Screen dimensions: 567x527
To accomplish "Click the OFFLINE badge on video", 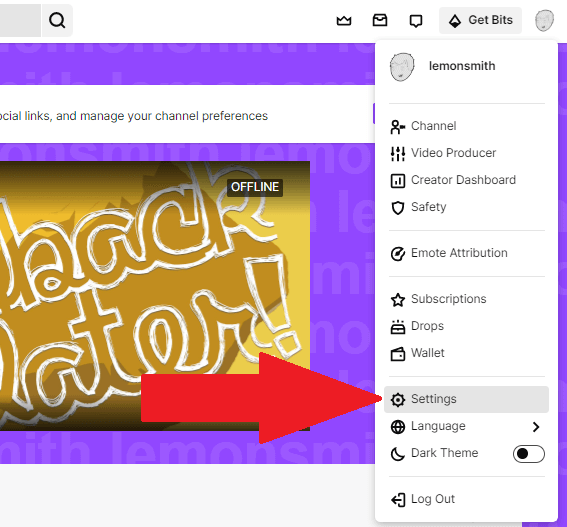I will 255,187.
